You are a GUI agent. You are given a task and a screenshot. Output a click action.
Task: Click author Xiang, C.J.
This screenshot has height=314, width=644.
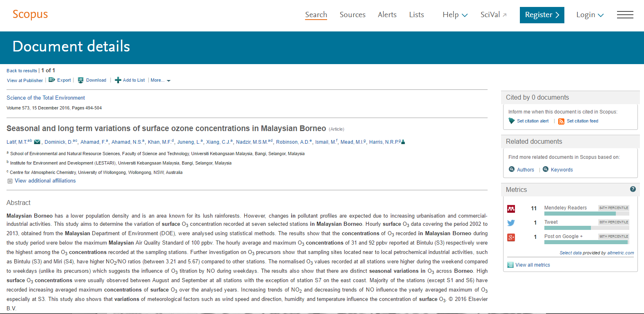[218, 142]
